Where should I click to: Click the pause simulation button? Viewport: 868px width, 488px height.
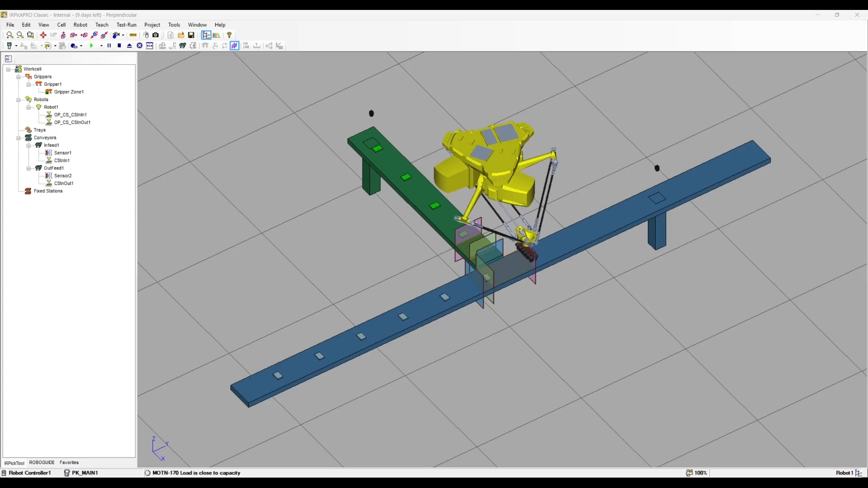point(109,46)
